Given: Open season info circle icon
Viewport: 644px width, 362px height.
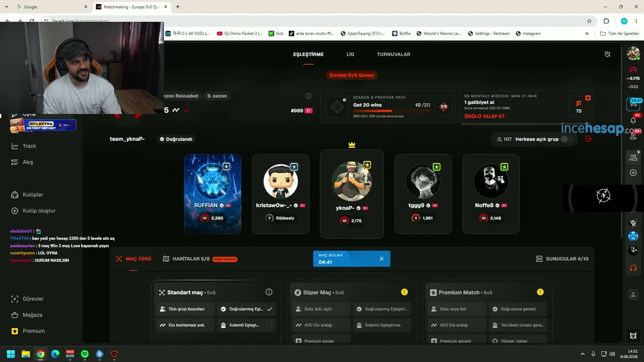Looking at the screenshot, I should pyautogui.click(x=308, y=96).
